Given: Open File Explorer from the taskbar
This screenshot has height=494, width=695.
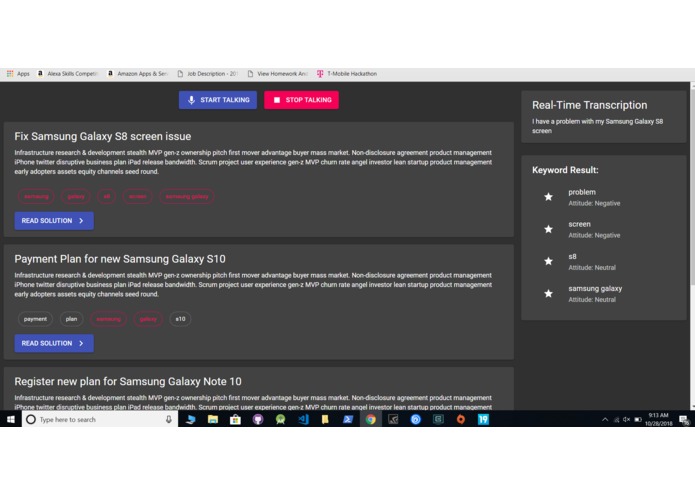Looking at the screenshot, I should [x=213, y=419].
